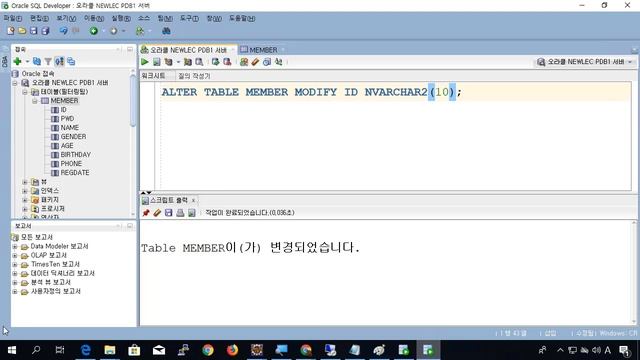Click the Rollback icon in worksheet toolbar

[227, 62]
